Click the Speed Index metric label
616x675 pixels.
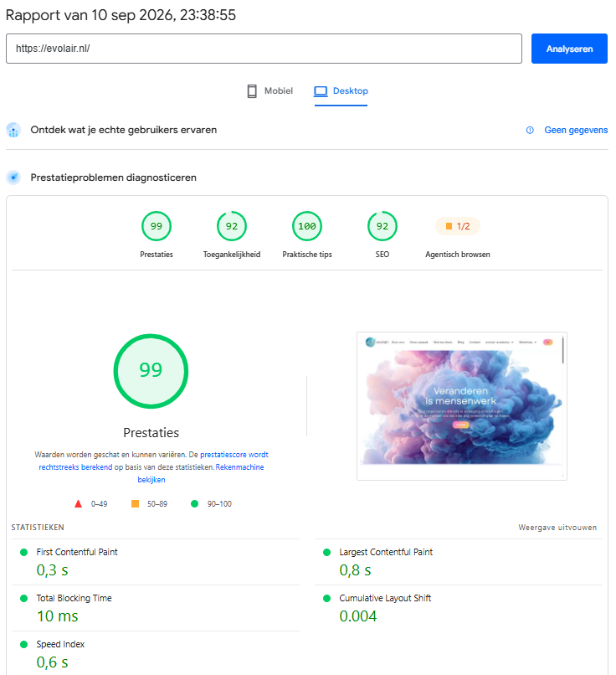pyautogui.click(x=60, y=644)
